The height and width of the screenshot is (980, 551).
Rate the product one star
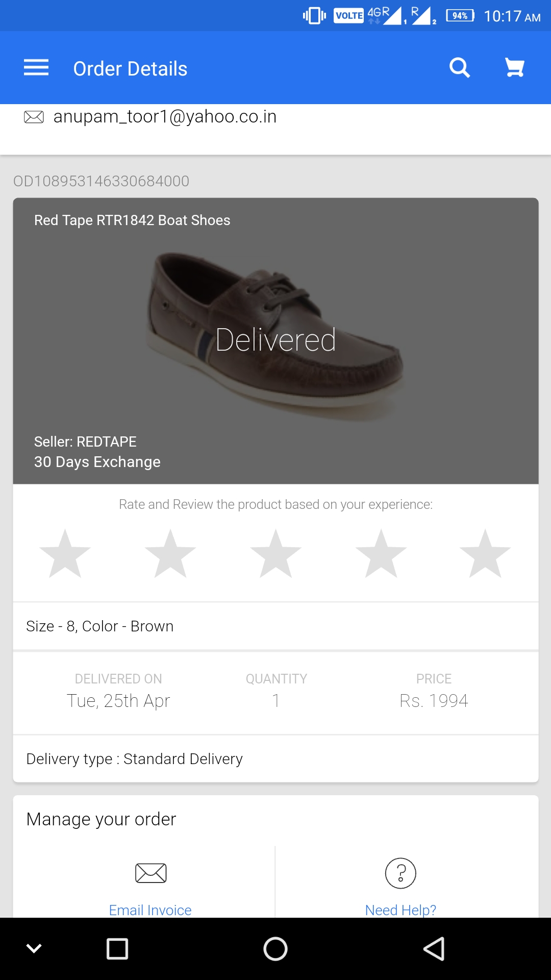(65, 554)
